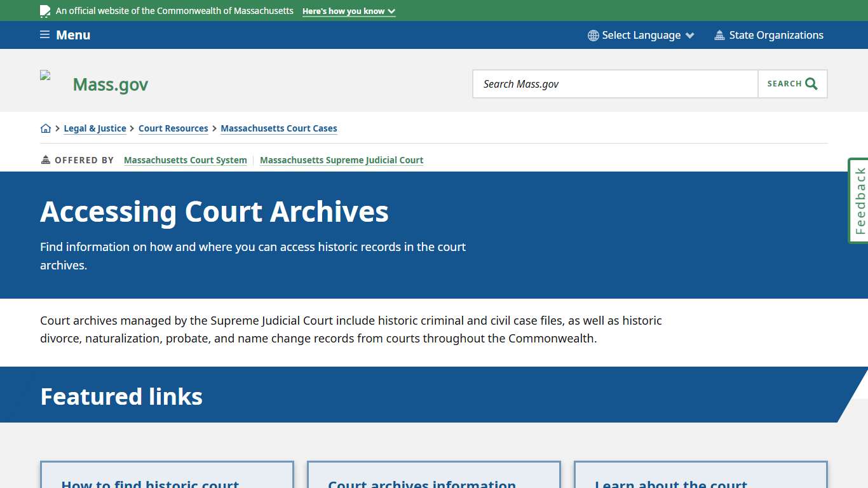The height and width of the screenshot is (488, 868).
Task: Open the Massachusetts Supreme Judicial Court link
Action: click(x=341, y=159)
